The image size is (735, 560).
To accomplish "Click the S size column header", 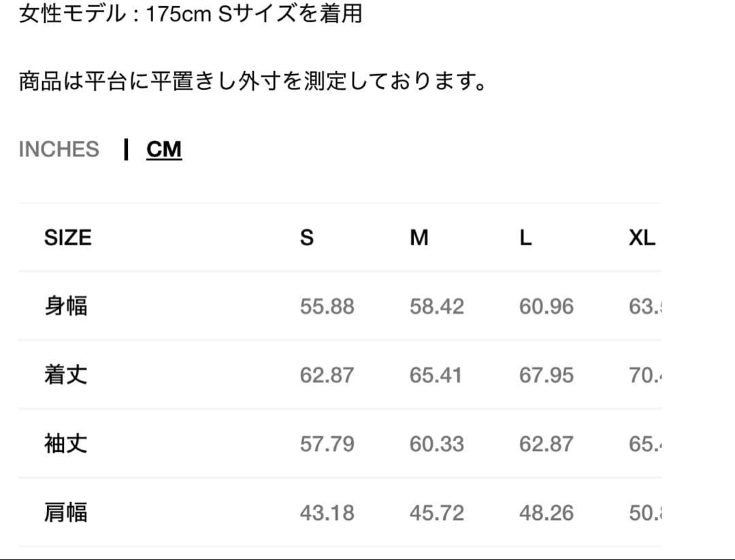I will click(307, 237).
